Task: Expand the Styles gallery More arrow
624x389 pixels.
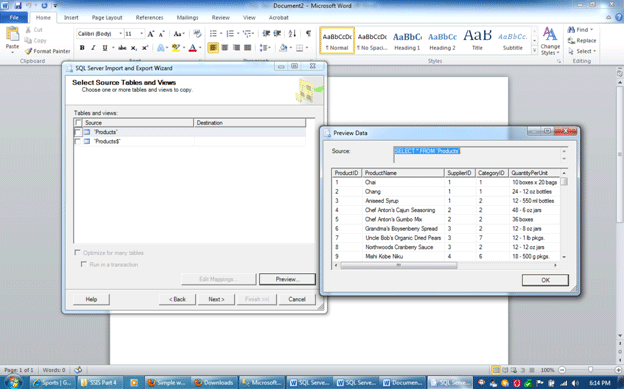Action: pyautogui.click(x=534, y=51)
